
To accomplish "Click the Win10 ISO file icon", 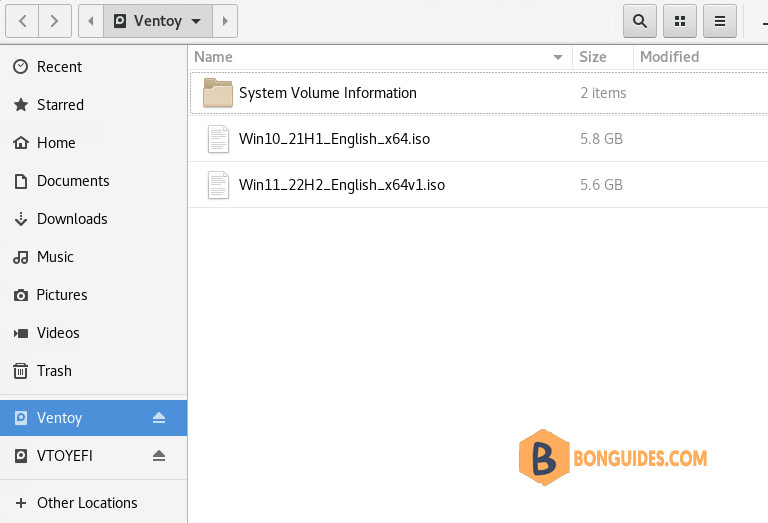I will click(x=218, y=139).
